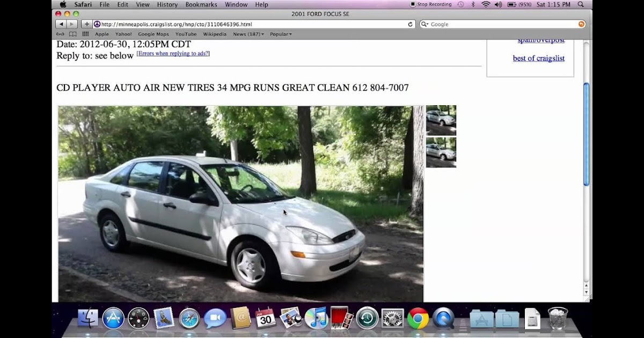Open the Edit menu

coord(123,4)
